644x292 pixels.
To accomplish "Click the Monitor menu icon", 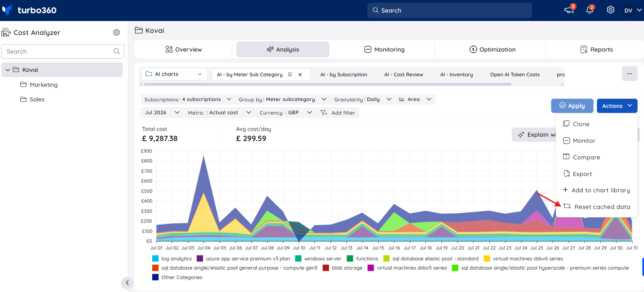I will [566, 140].
